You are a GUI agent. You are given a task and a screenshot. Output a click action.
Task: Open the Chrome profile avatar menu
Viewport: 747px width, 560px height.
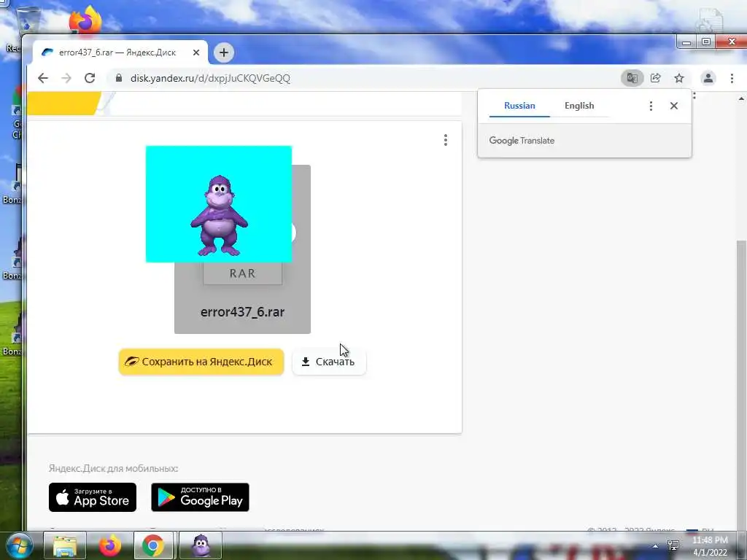[708, 78]
